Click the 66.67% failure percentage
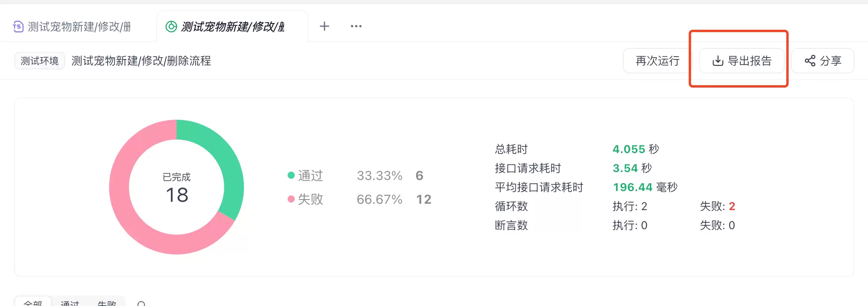This screenshot has width=868, height=306. pos(380,199)
